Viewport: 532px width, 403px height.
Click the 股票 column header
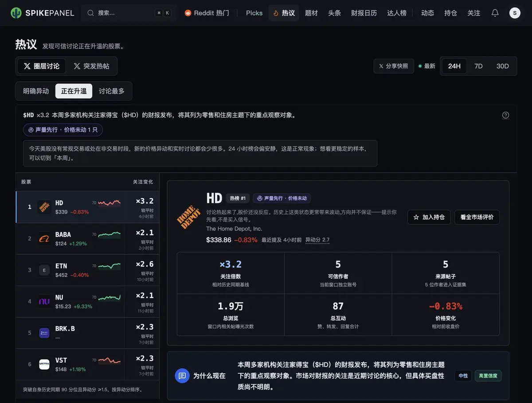pyautogui.click(x=26, y=182)
